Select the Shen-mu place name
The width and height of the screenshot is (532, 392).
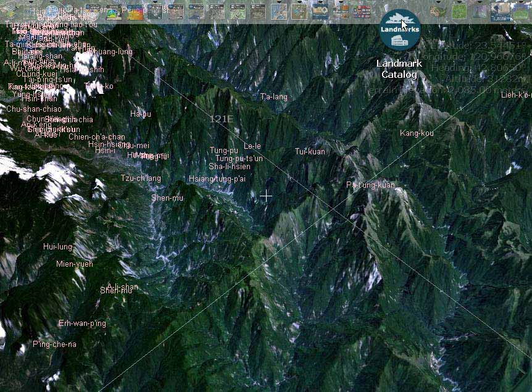[x=167, y=198]
